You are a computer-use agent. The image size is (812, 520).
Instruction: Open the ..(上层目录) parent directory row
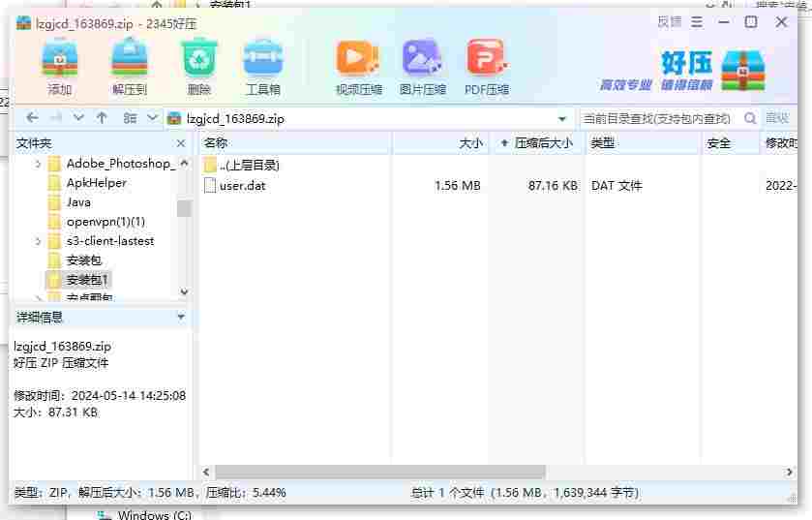tap(242, 166)
